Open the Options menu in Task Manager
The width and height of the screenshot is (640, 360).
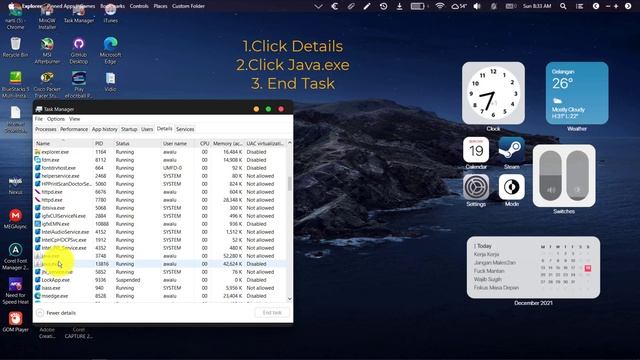[56, 119]
